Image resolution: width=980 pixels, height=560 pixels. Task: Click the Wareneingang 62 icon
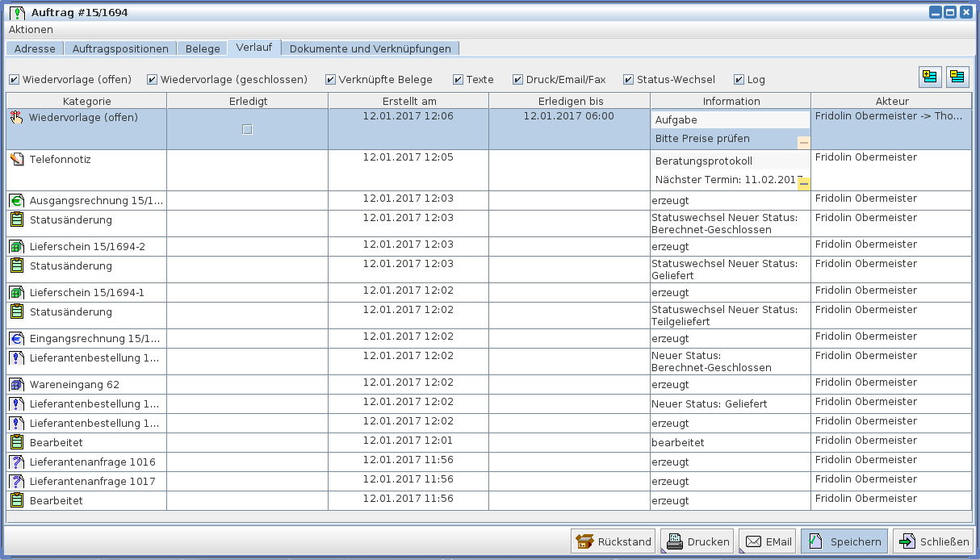coord(17,385)
